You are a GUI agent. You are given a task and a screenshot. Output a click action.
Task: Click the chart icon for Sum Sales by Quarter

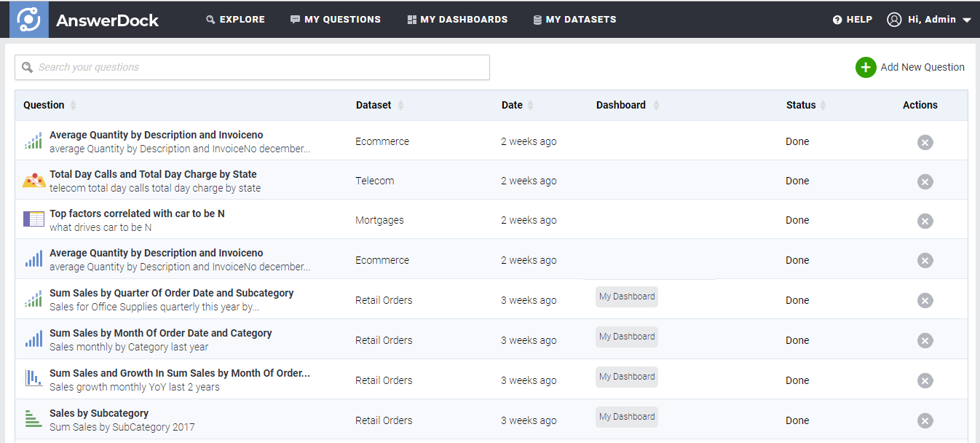[x=33, y=299]
